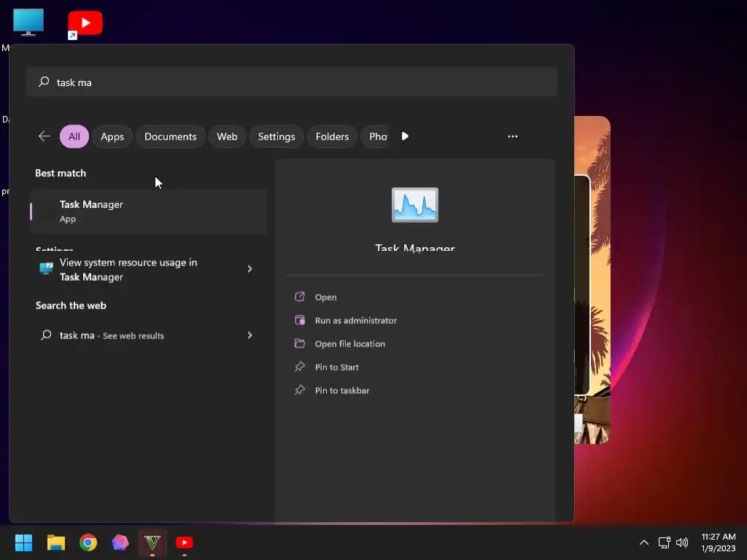Expand the system resource usage result chevron
747x560 pixels.
[249, 269]
